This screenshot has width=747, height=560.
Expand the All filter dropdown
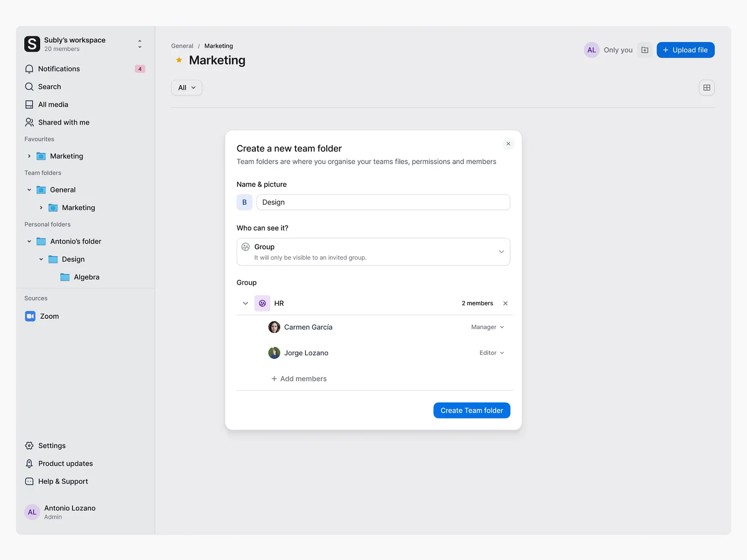(186, 87)
